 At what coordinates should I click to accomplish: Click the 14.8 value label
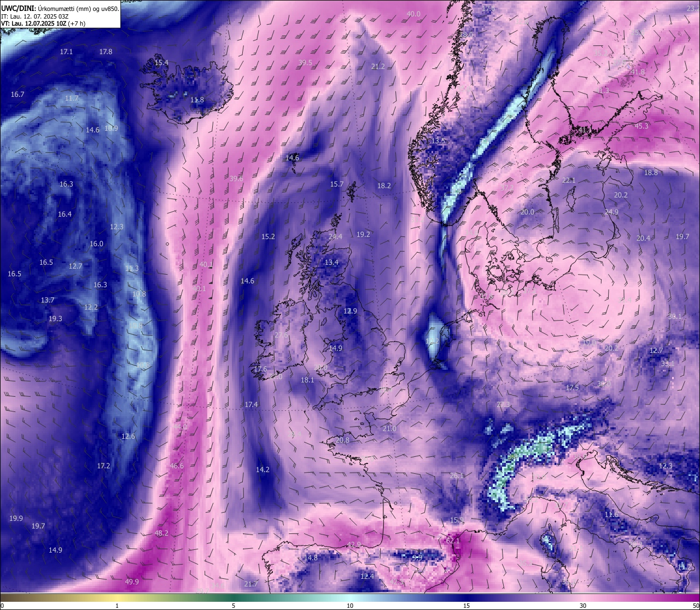[311, 557]
